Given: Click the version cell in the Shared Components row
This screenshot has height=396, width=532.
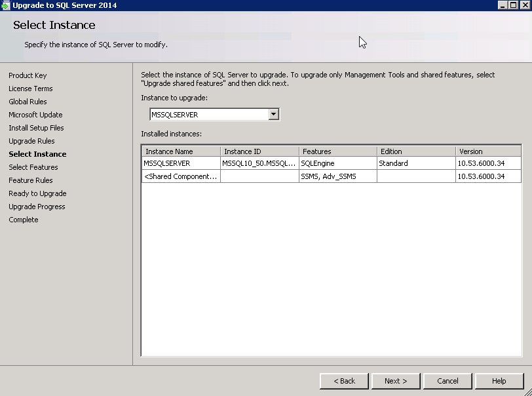Looking at the screenshot, I should pos(488,176).
